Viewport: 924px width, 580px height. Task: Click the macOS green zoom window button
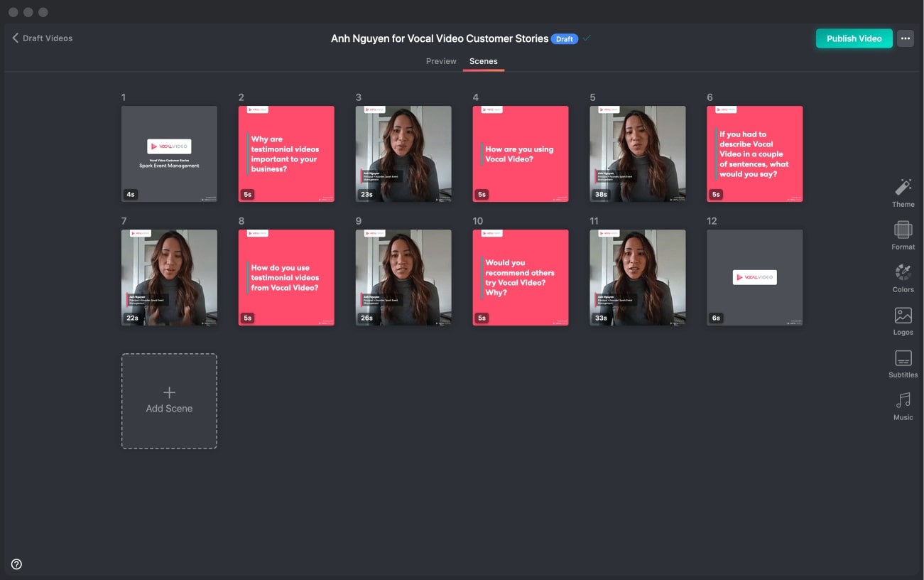pyautogui.click(x=43, y=12)
